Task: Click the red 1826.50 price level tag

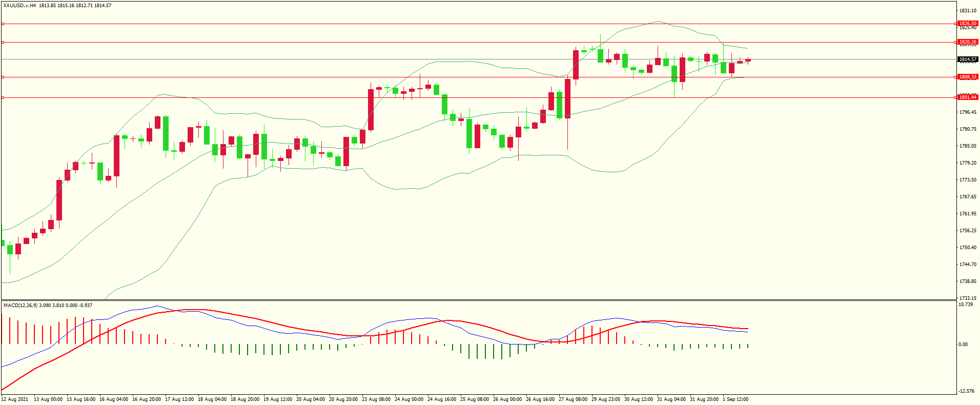Action: [968, 24]
